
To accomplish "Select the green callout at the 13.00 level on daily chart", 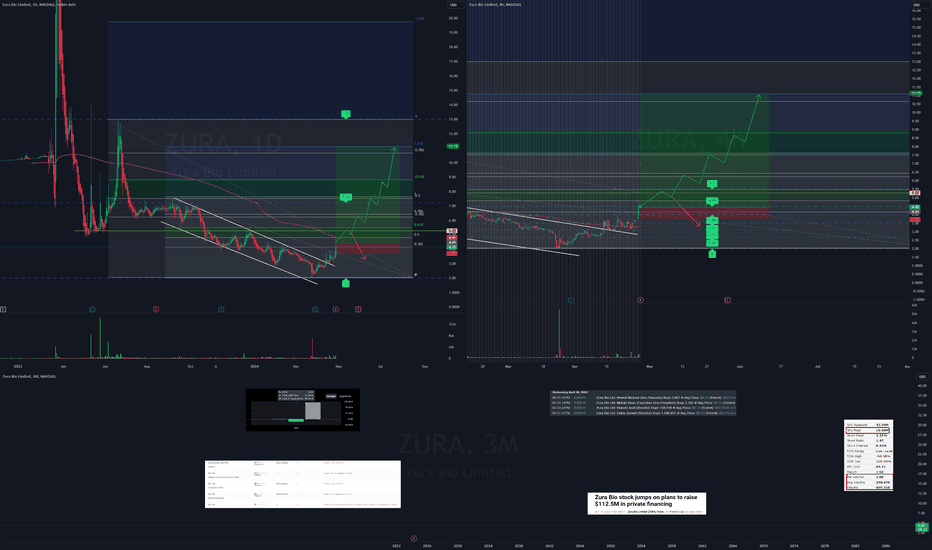I will pos(345,114).
